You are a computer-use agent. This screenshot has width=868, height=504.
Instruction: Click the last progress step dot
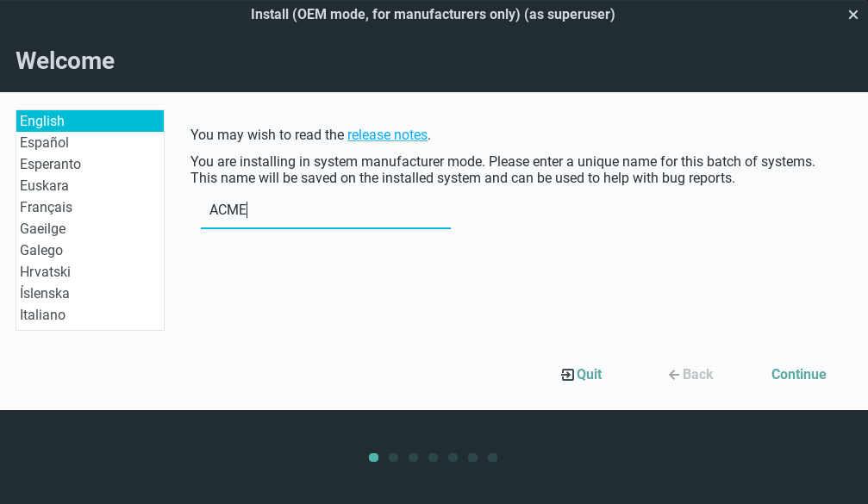(x=492, y=457)
